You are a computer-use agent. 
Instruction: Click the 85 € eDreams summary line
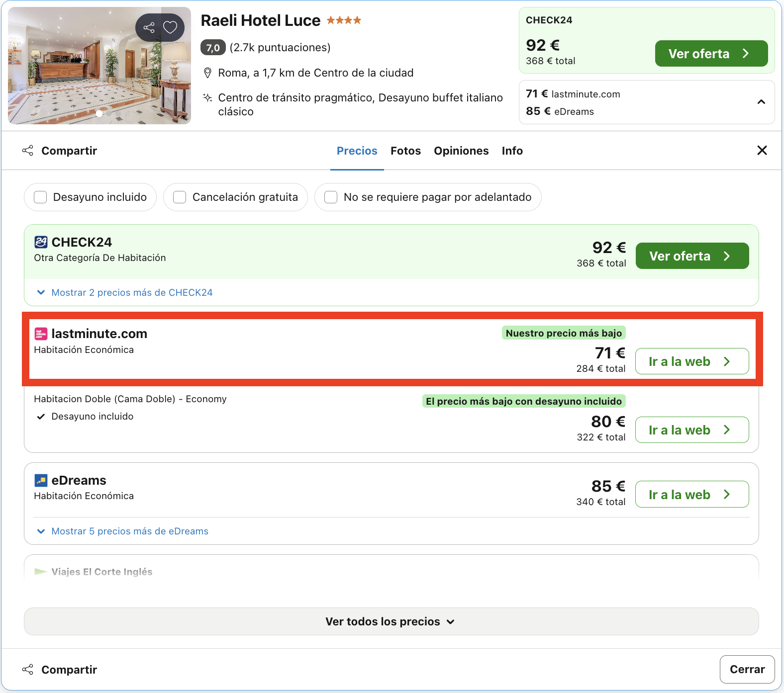[560, 111]
